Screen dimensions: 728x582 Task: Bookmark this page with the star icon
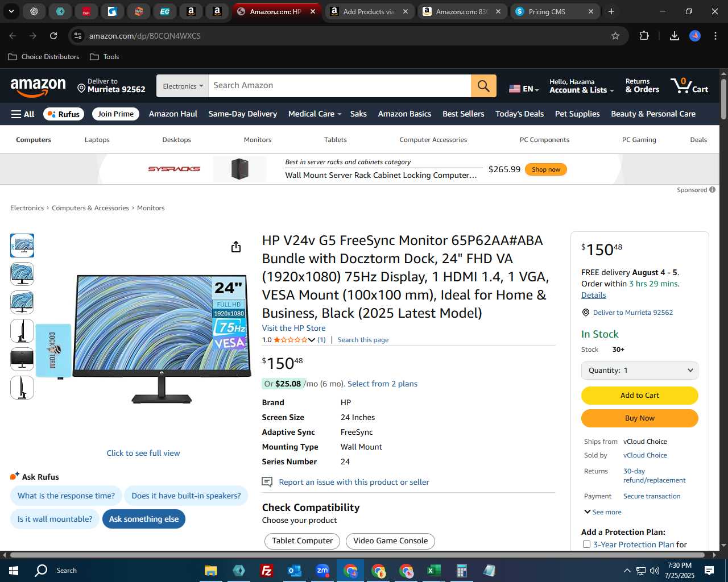pyautogui.click(x=615, y=36)
